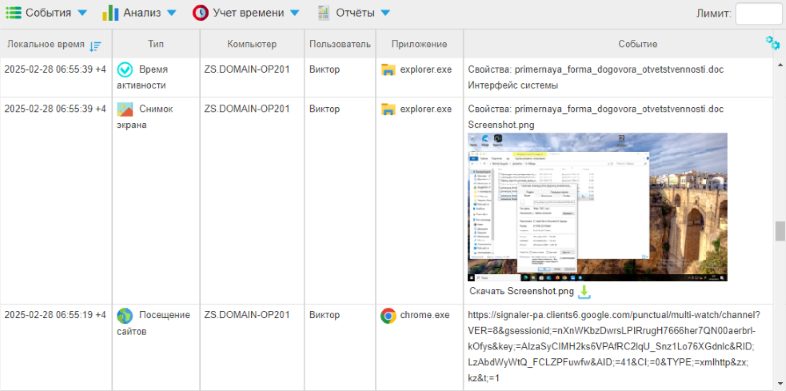Open the События menu

point(47,13)
